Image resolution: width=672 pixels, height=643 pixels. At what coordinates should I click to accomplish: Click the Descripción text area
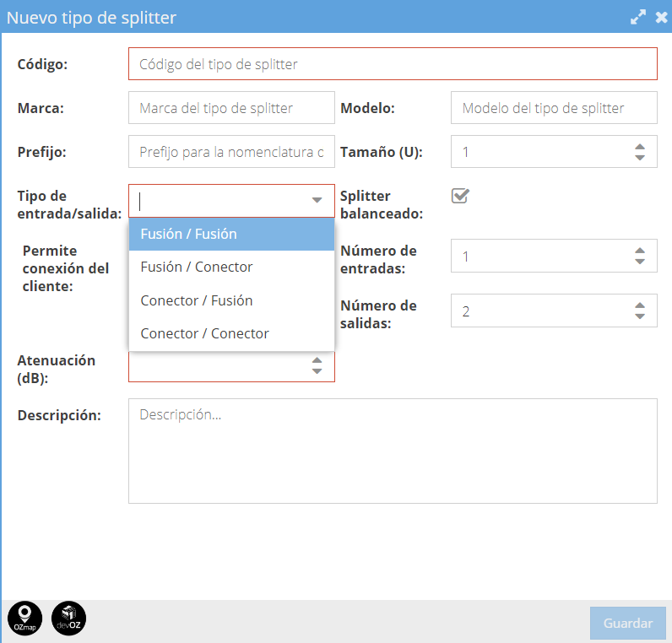tap(393, 451)
